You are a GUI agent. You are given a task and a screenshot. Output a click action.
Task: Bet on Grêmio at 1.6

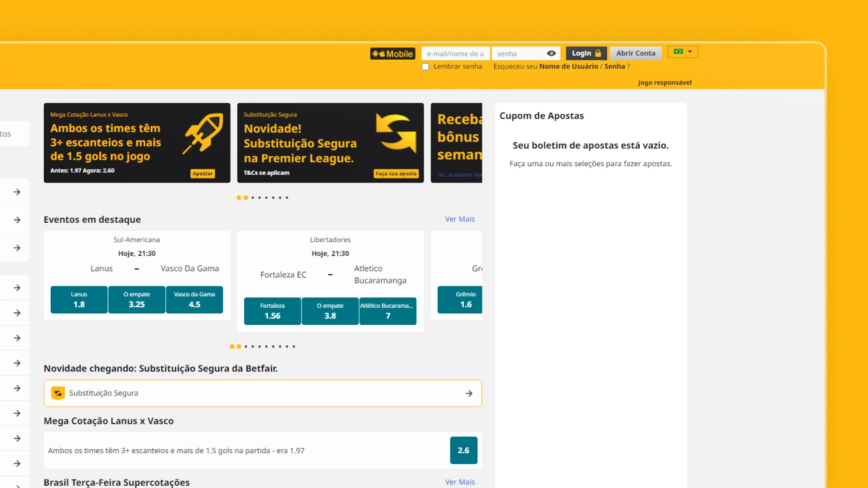460,300
